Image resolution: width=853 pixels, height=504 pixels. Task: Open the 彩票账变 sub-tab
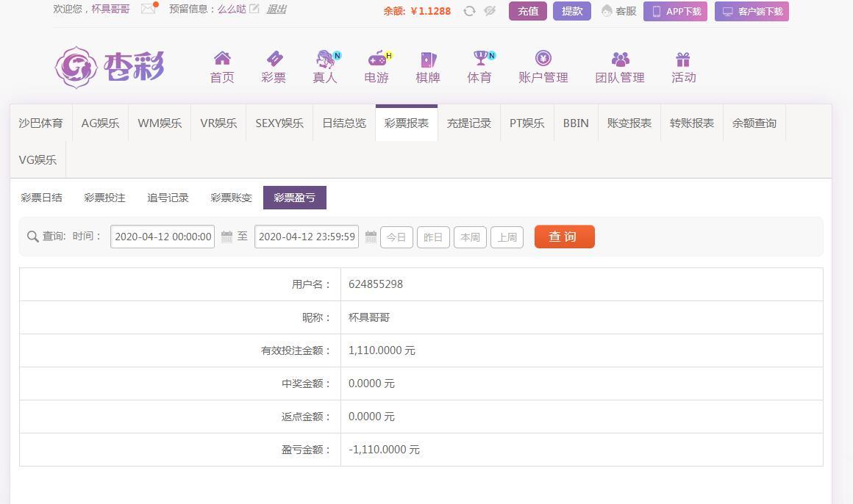[231, 198]
